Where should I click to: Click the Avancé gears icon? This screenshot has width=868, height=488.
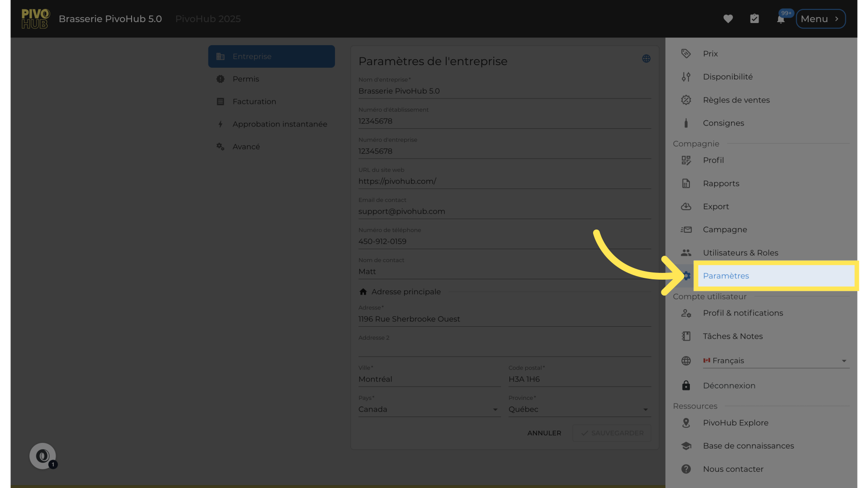coord(220,147)
